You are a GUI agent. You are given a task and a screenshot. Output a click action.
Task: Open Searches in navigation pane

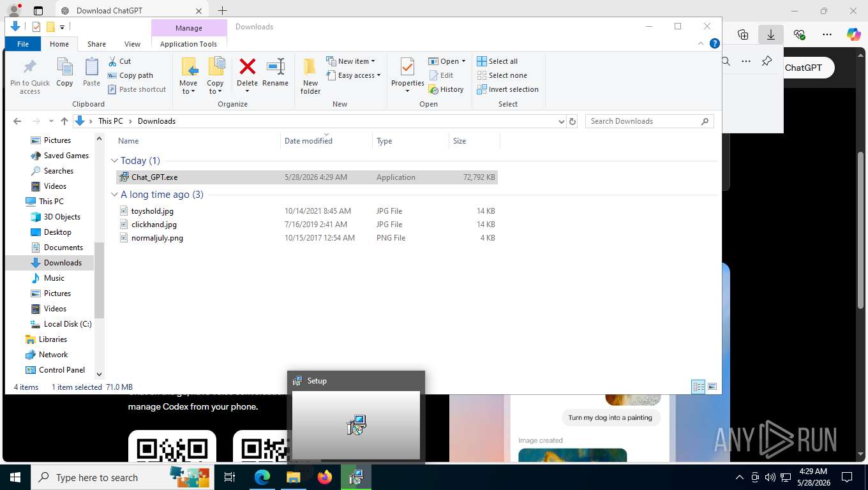tap(52, 171)
